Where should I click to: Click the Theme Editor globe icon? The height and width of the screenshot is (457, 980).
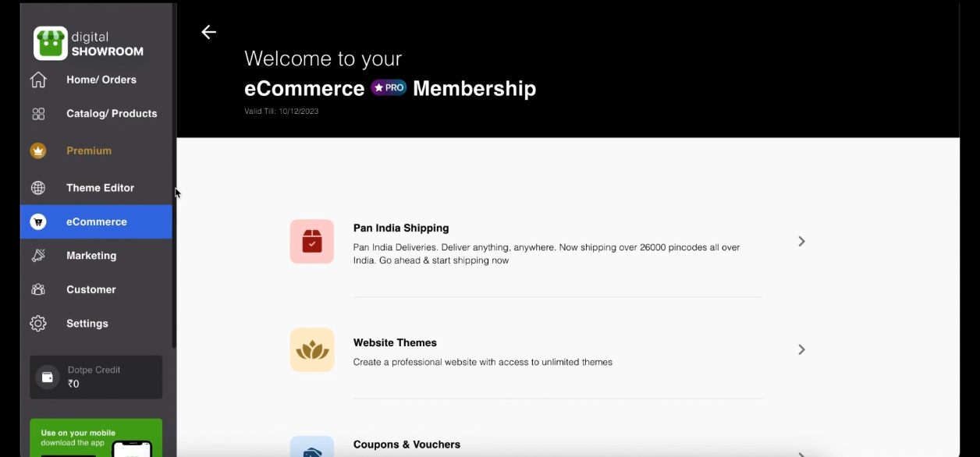[38, 188]
